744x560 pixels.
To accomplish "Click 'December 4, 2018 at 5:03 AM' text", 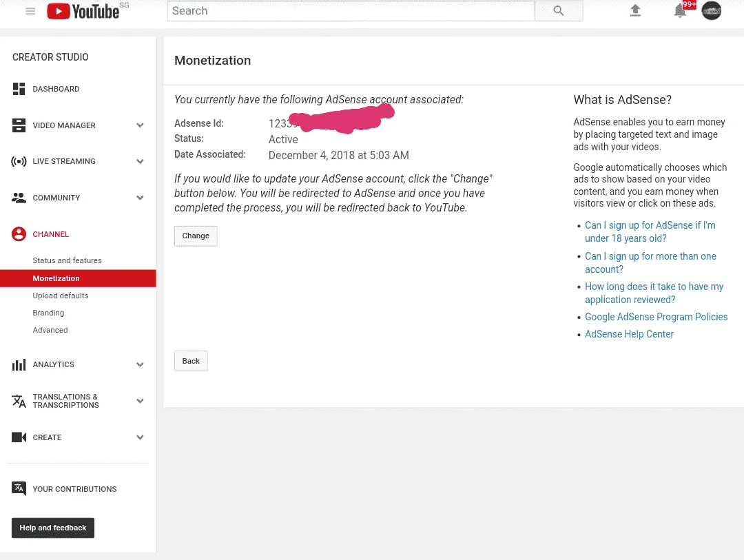I will click(x=339, y=155).
